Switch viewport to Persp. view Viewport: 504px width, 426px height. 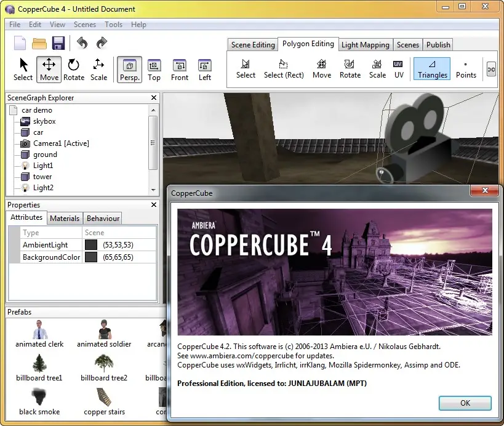pos(129,70)
